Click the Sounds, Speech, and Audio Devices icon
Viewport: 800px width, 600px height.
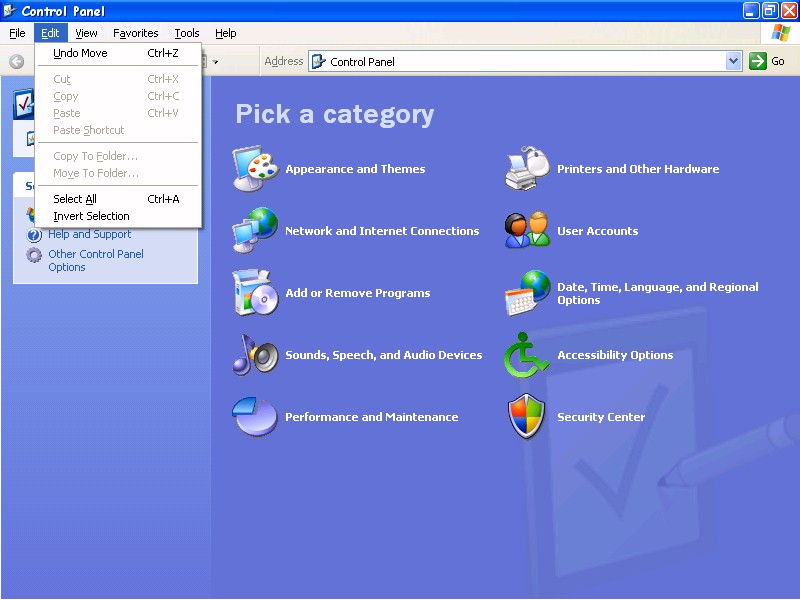255,355
